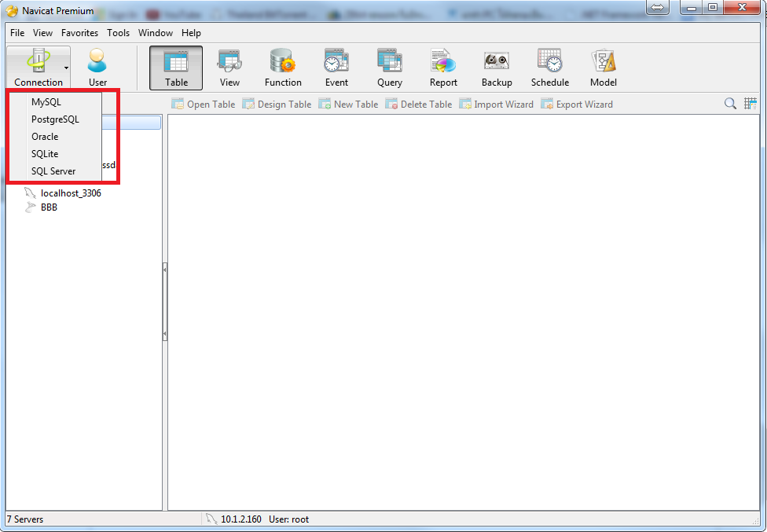Choose PostgreSQL from the connection menu
767x532 pixels.
55,119
